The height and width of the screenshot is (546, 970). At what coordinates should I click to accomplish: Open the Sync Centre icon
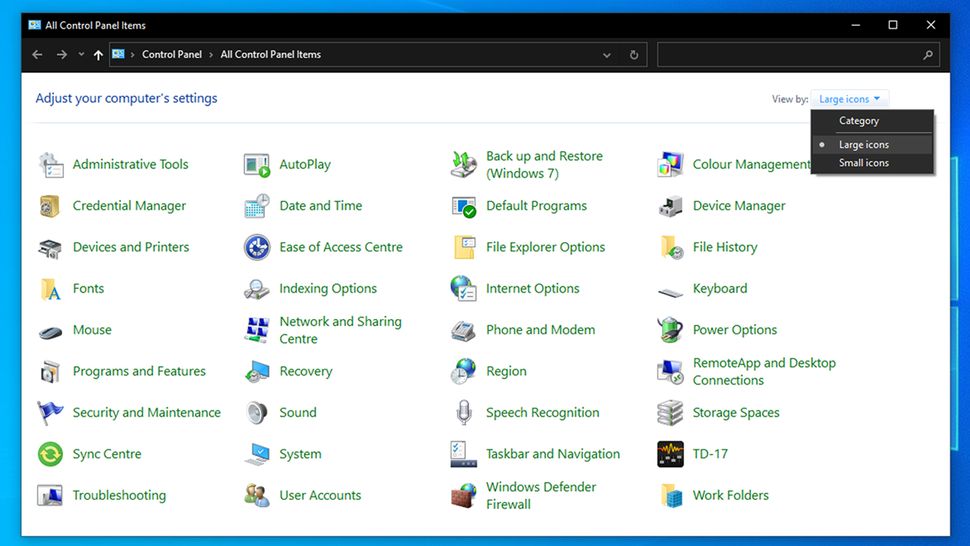50,454
